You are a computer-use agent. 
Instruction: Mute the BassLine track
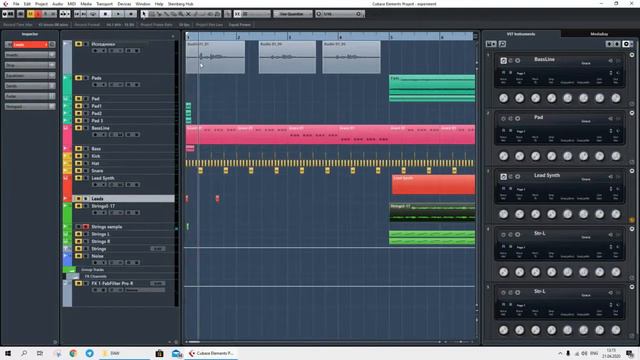point(78,128)
